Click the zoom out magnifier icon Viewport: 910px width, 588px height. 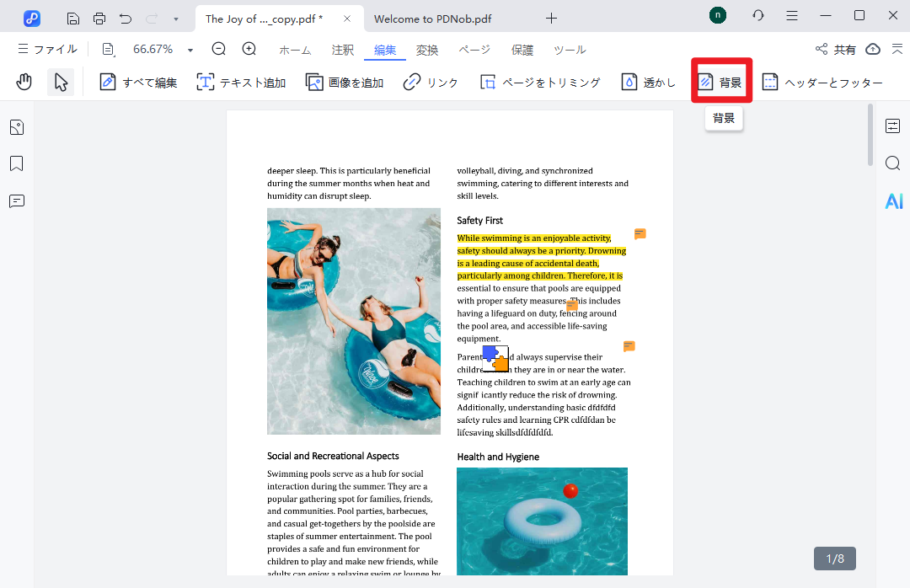(219, 49)
